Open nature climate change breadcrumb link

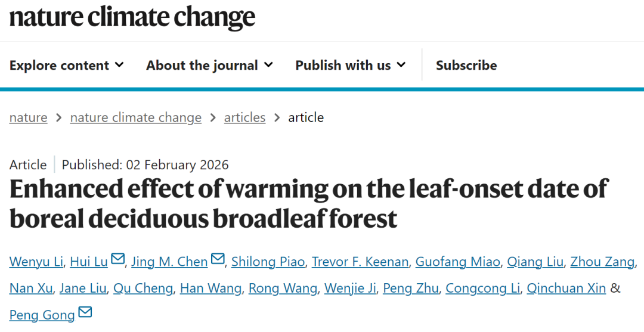tap(135, 117)
